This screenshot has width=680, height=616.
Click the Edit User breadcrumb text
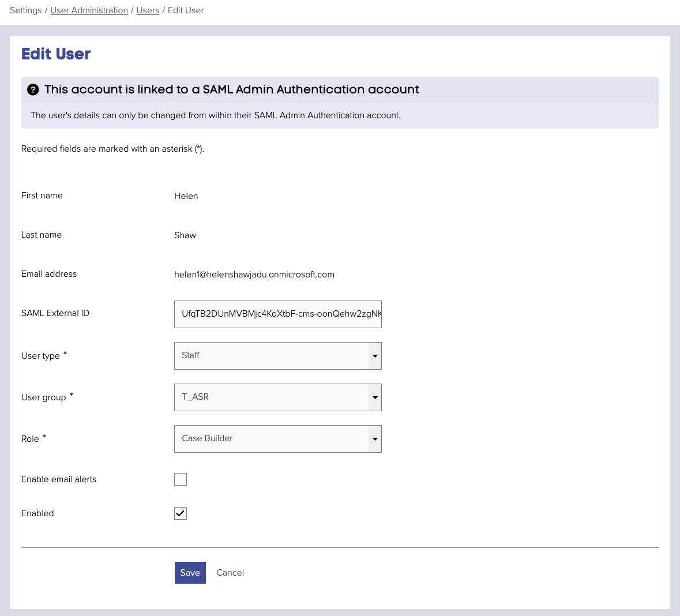[186, 10]
